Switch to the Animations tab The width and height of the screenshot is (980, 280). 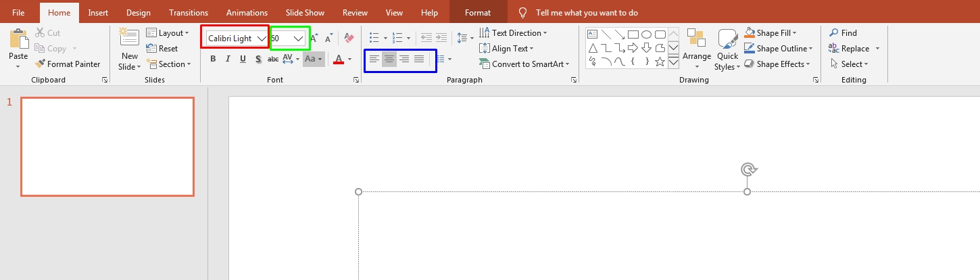(247, 13)
